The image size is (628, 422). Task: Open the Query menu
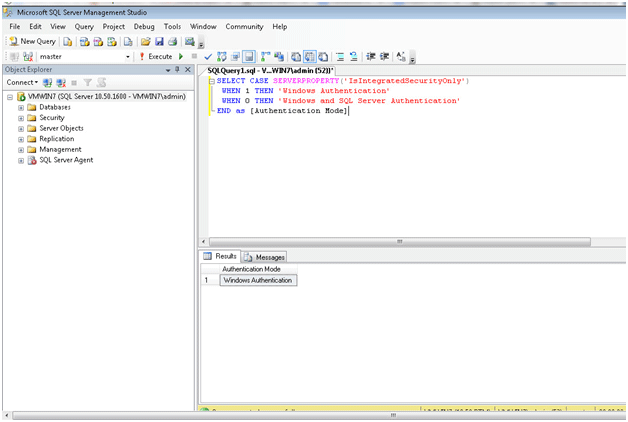(x=84, y=27)
